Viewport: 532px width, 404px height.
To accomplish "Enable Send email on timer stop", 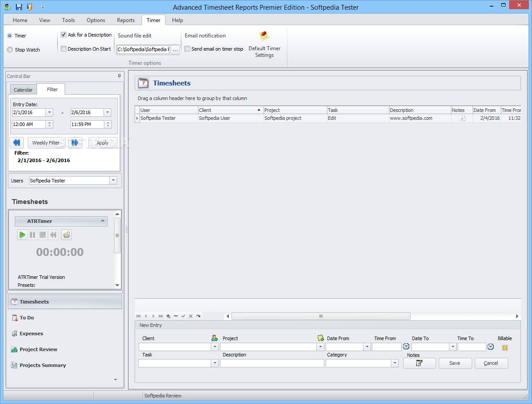I will [187, 49].
